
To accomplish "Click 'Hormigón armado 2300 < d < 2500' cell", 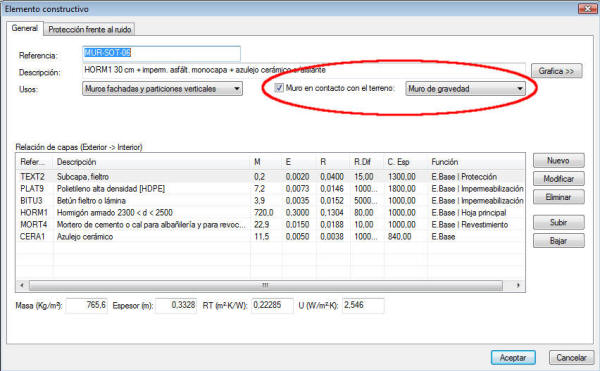I will coord(115,212).
